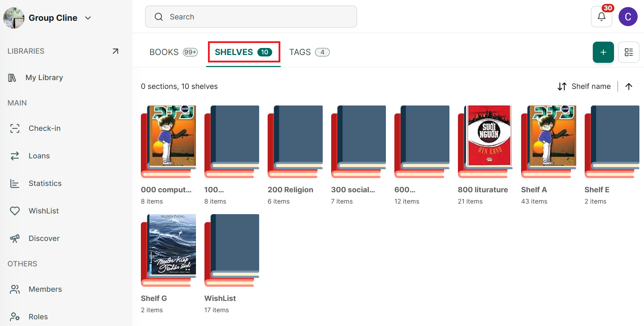Click the Statistics chart icon
The height and width of the screenshot is (326, 644).
pyautogui.click(x=15, y=183)
